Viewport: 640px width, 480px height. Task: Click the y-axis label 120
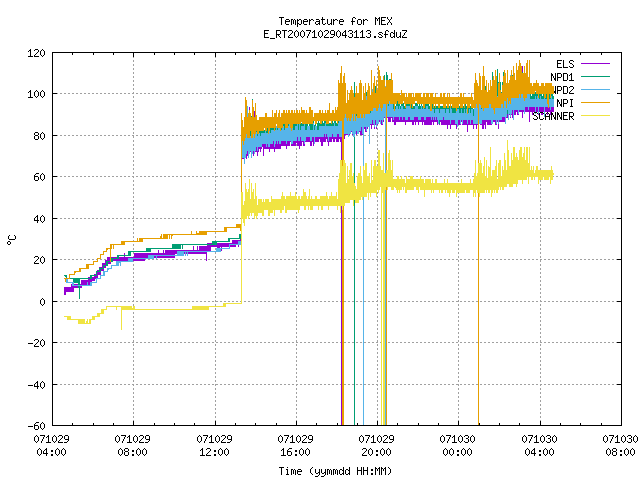(x=36, y=53)
